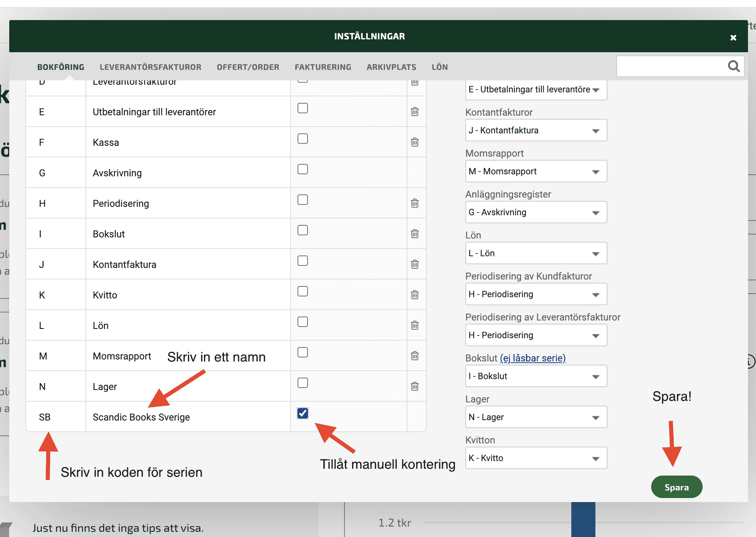Close the Inställningar dialog
756x537 pixels.
point(733,37)
